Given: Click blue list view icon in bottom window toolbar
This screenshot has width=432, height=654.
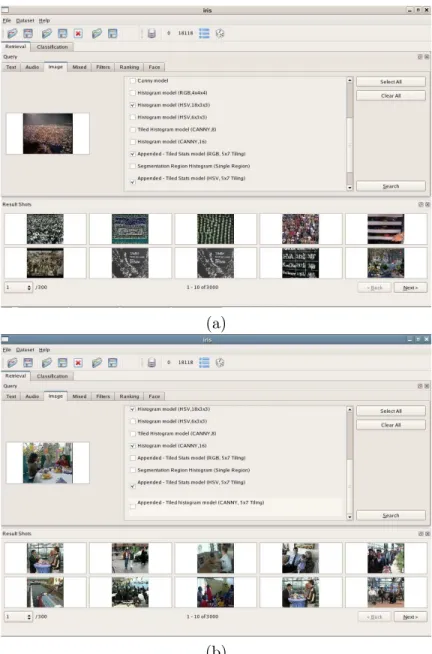Looking at the screenshot, I should (x=204, y=362).
